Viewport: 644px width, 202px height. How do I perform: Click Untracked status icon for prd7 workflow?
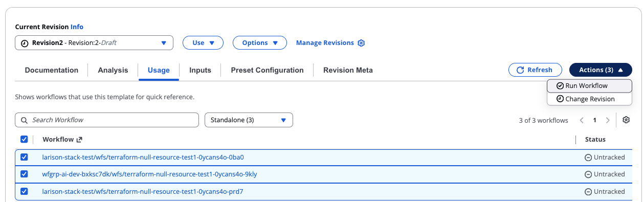tap(588, 192)
